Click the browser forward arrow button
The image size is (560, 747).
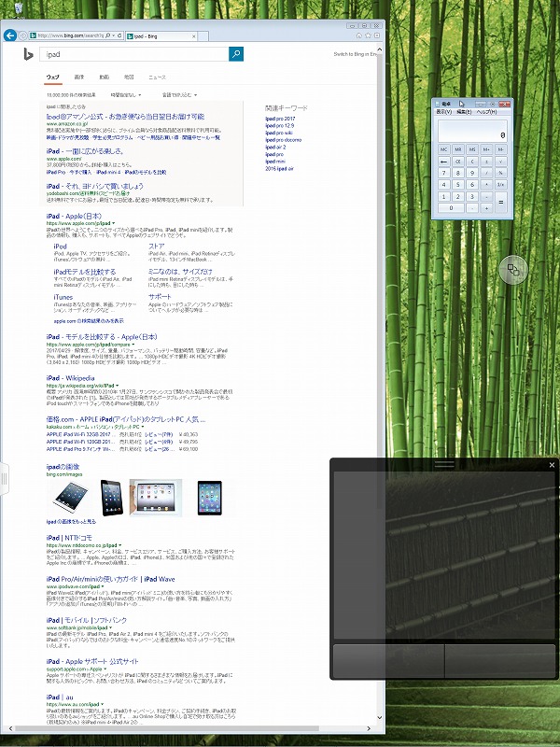[x=22, y=35]
